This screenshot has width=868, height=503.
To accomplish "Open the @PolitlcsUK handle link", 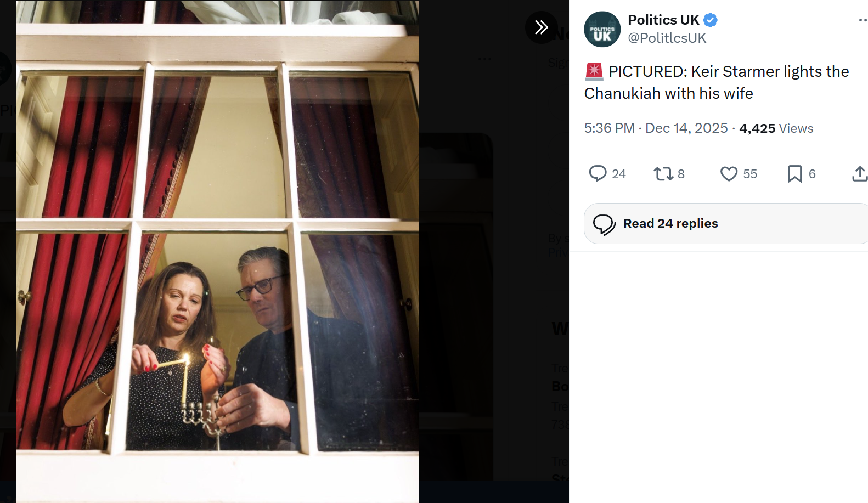I will (667, 38).
